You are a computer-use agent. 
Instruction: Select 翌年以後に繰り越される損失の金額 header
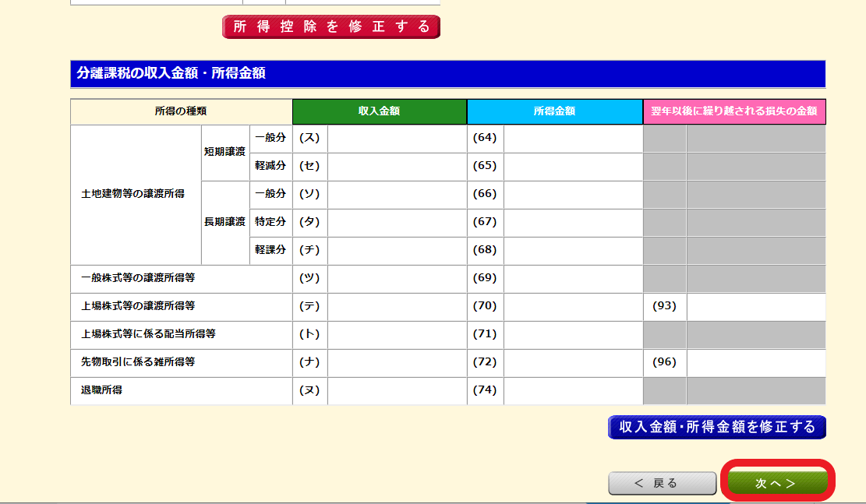pos(734,111)
